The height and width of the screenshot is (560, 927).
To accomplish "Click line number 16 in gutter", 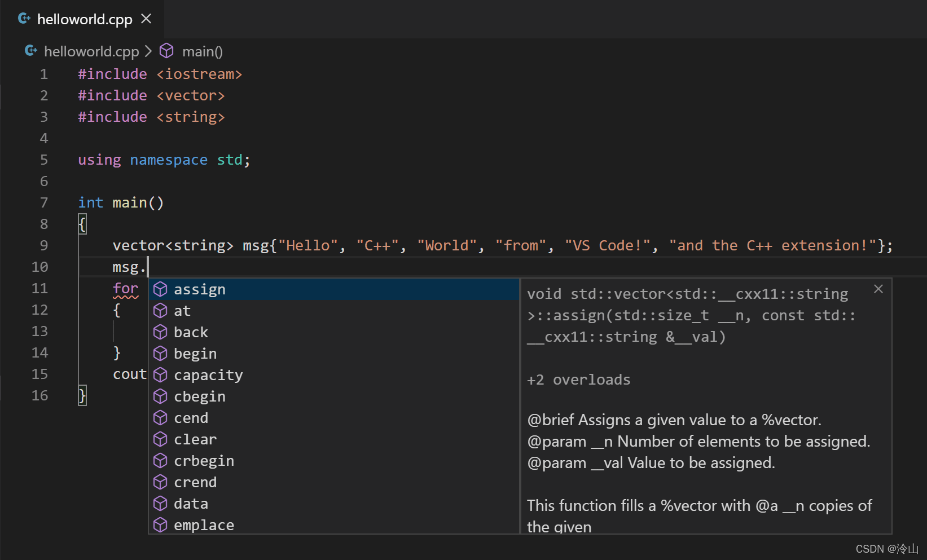I will 39,395.
